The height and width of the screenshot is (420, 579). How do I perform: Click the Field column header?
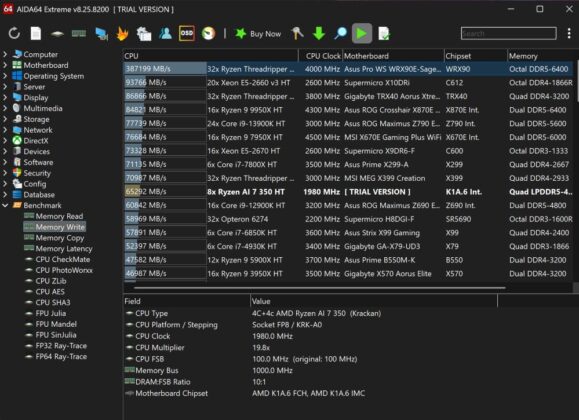(x=186, y=301)
